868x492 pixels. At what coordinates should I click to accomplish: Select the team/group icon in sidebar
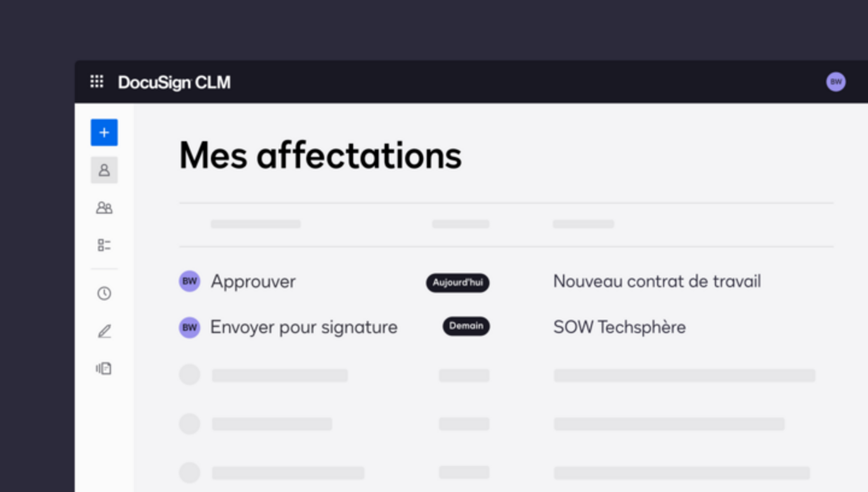tap(104, 208)
